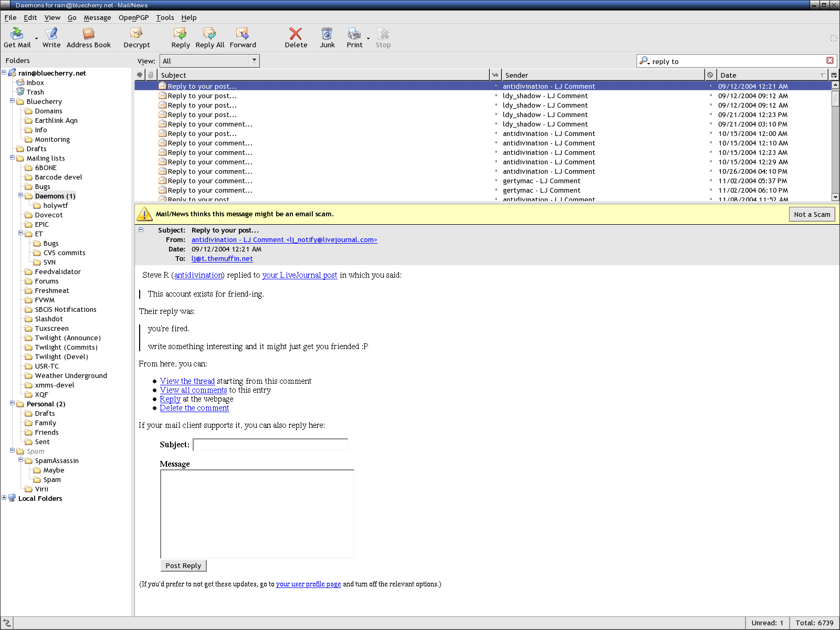The width and height of the screenshot is (840, 630).
Task: Open the Edit menu
Action: 30,17
